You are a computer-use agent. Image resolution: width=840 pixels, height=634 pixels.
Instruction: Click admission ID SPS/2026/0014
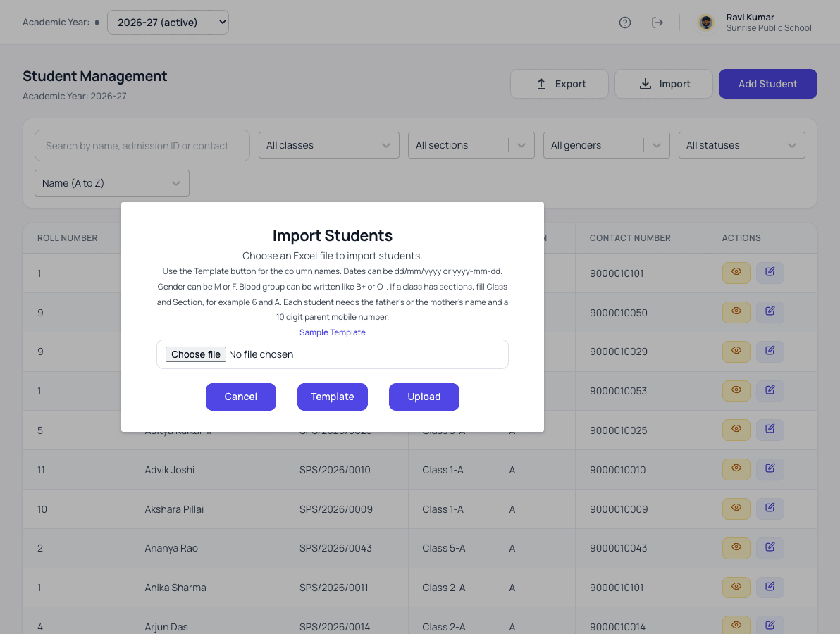click(x=335, y=626)
